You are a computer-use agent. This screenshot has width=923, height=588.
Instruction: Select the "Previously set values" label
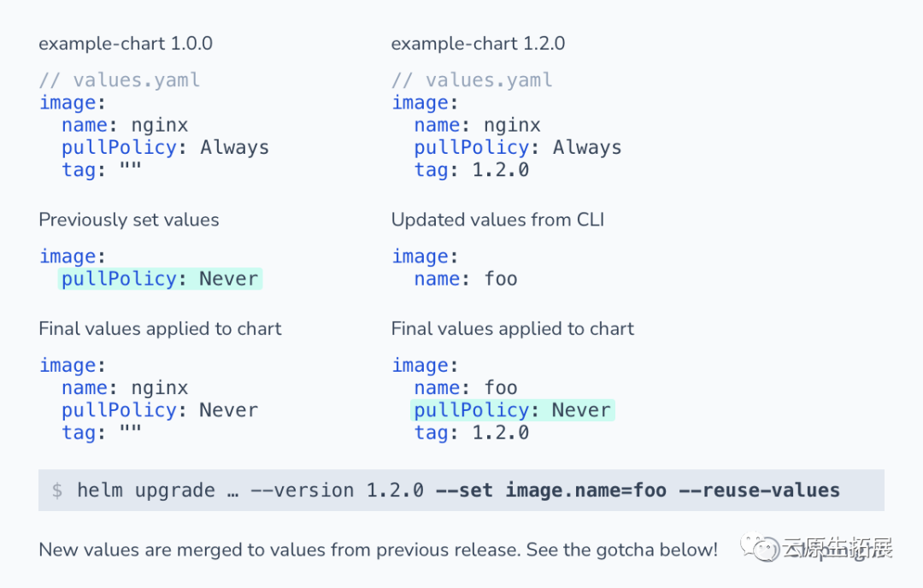click(x=129, y=220)
